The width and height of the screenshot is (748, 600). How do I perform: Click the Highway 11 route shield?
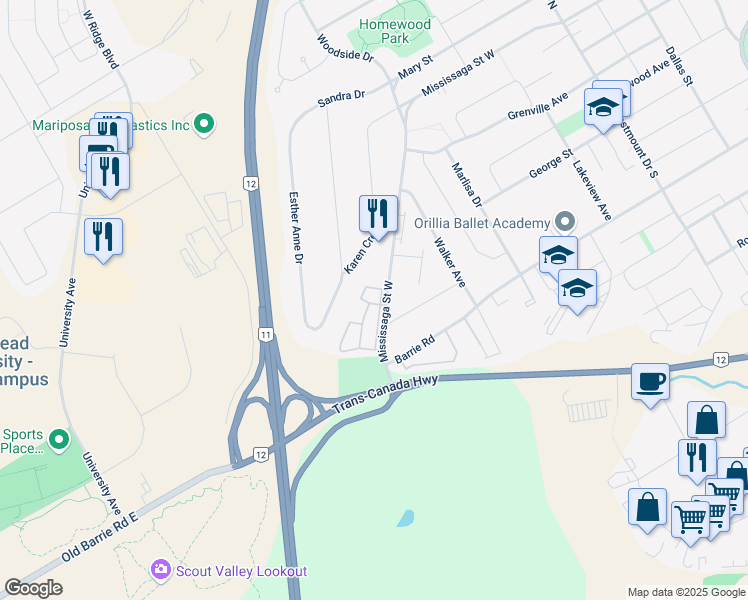(266, 335)
